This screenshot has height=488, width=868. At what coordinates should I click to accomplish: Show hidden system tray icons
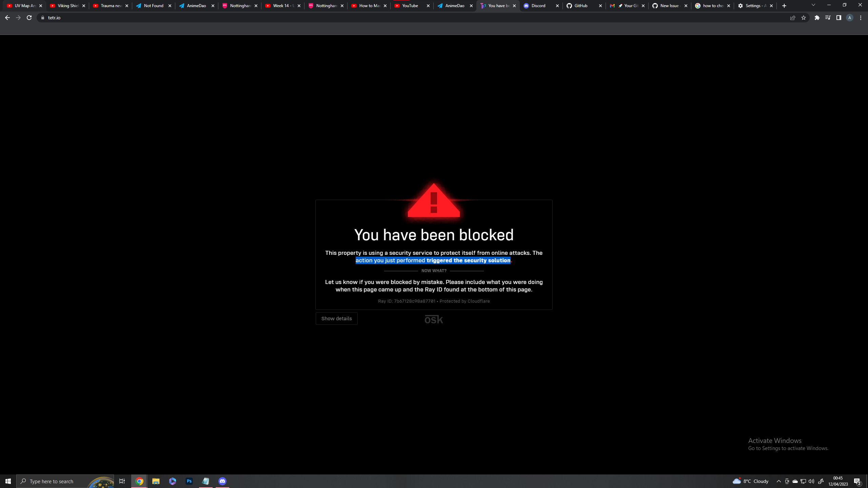pyautogui.click(x=778, y=481)
